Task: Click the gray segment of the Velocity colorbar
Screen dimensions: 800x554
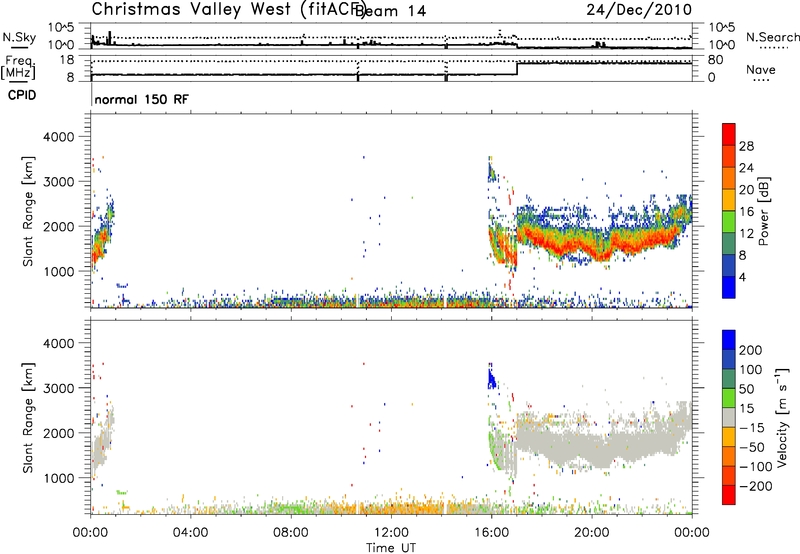Action: pos(729,417)
